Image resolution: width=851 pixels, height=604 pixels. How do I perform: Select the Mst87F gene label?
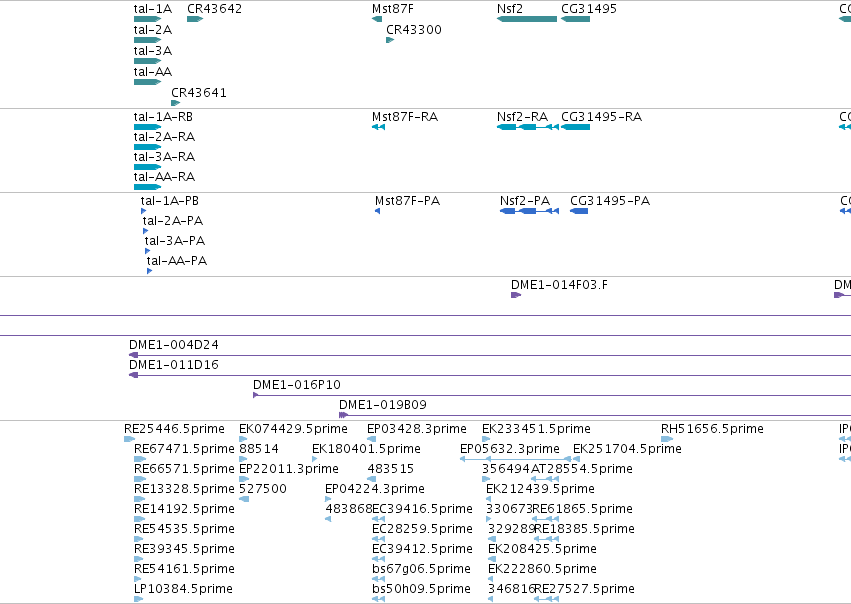[x=392, y=9]
